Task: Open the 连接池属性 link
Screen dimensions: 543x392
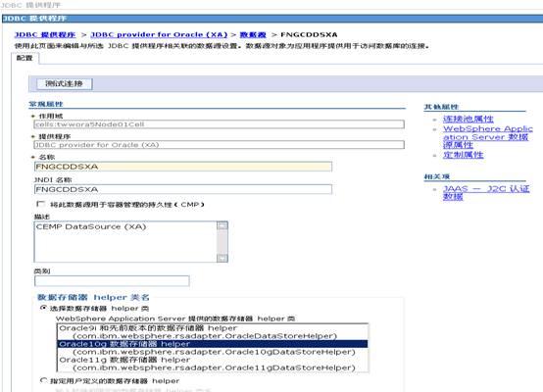Action: (x=469, y=120)
